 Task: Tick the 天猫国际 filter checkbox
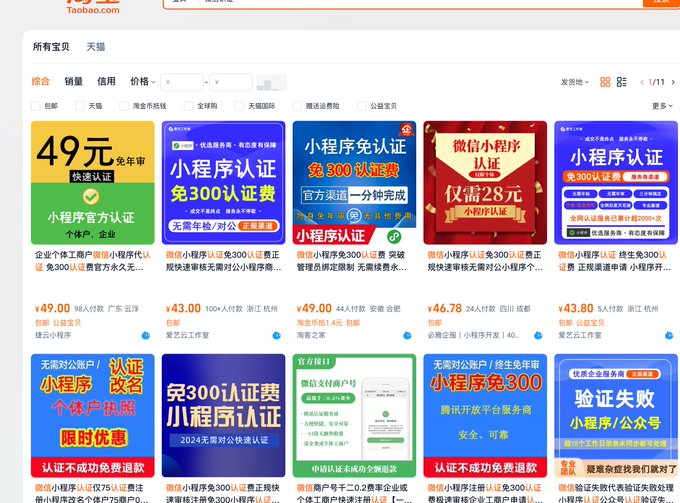pos(241,105)
